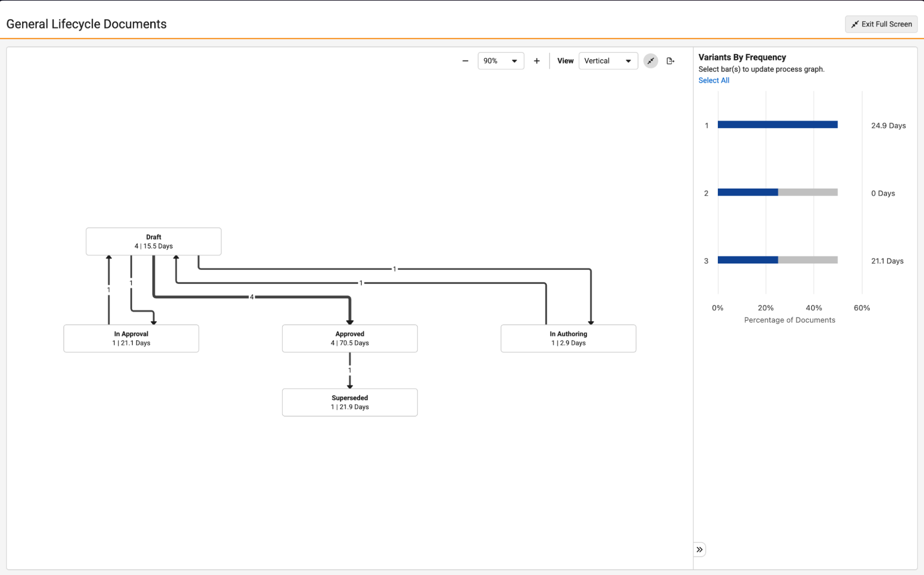This screenshot has width=924, height=575.
Task: Click the zoom out minus icon
Action: [465, 61]
